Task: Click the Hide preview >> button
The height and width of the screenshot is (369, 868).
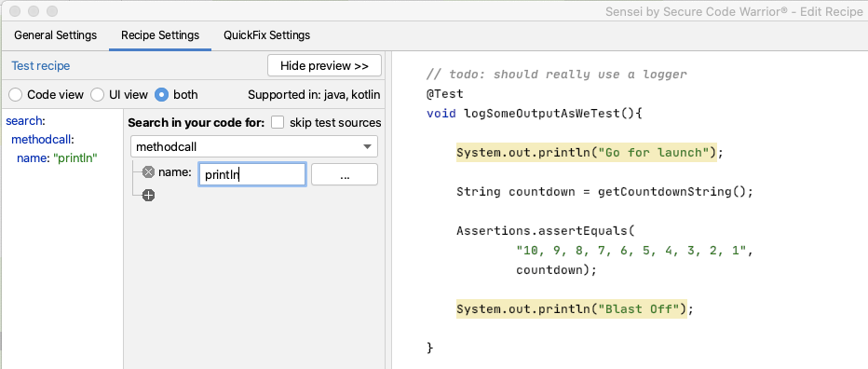Action: (324, 65)
